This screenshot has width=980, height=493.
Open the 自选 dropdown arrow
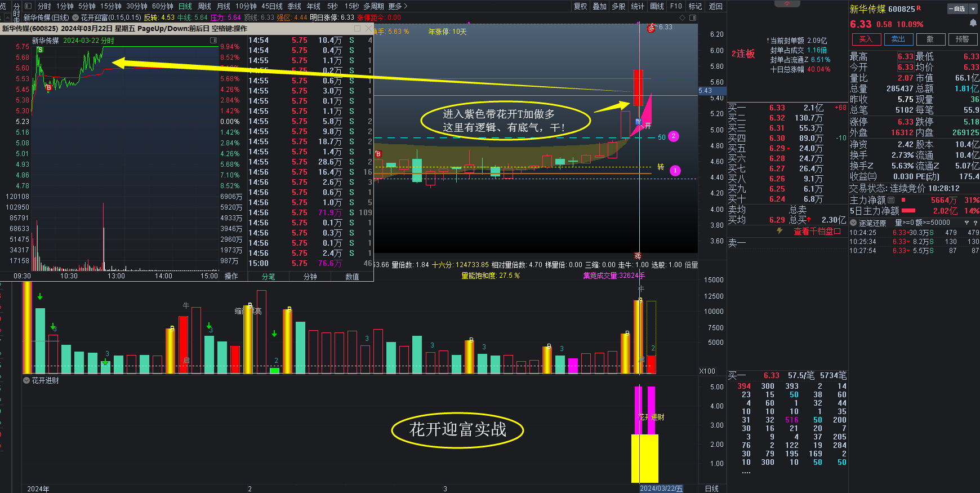(x=973, y=9)
